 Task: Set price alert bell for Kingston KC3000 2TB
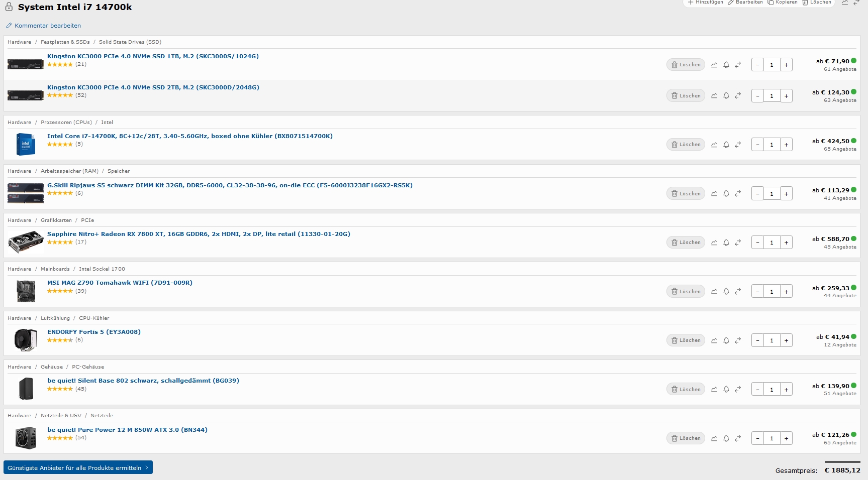click(x=726, y=96)
